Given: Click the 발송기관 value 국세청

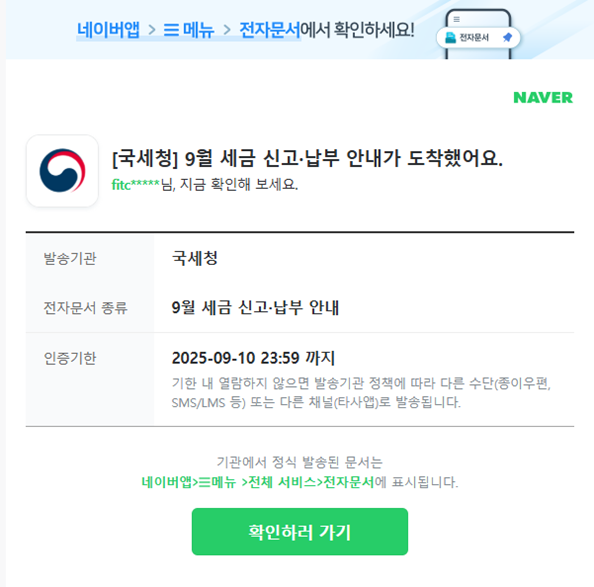Looking at the screenshot, I should (x=195, y=258).
